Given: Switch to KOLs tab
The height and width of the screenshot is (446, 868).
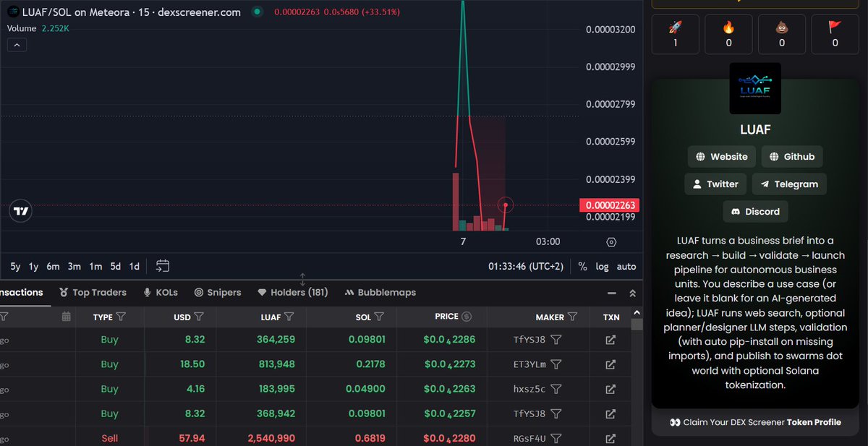Looking at the screenshot, I should (x=161, y=292).
